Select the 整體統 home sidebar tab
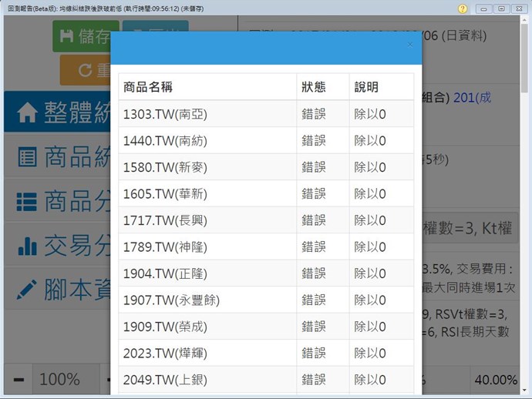This screenshot has height=399, width=532. pos(57,112)
